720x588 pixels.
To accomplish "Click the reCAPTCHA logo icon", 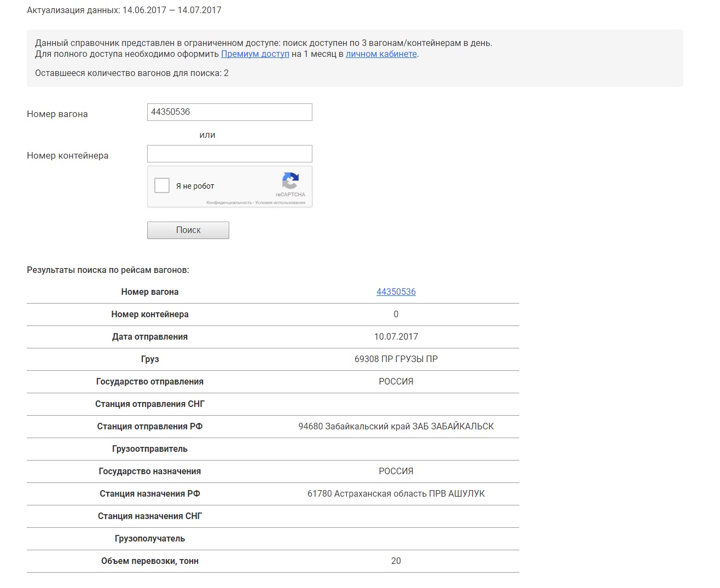I will pos(291,181).
